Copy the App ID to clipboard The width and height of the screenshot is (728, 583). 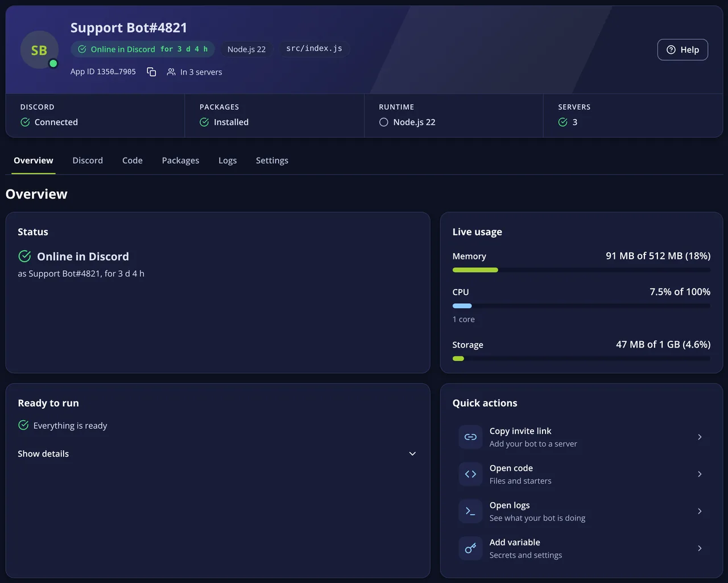(151, 72)
